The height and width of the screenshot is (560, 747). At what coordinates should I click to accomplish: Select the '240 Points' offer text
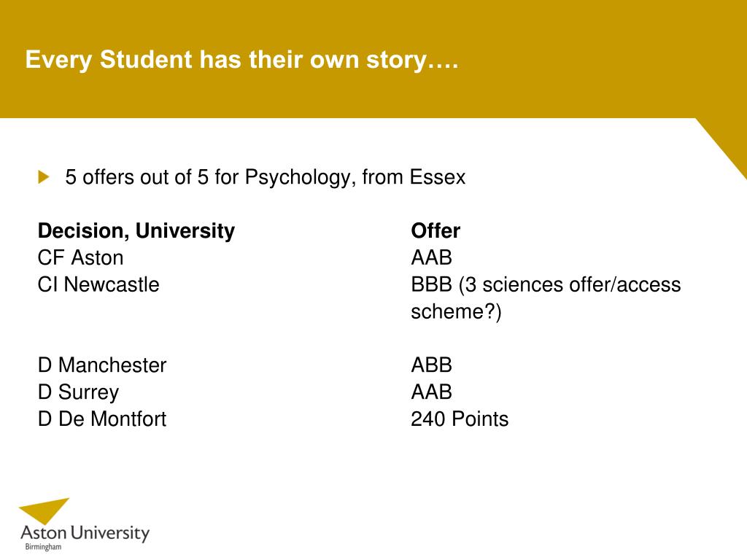point(460,419)
